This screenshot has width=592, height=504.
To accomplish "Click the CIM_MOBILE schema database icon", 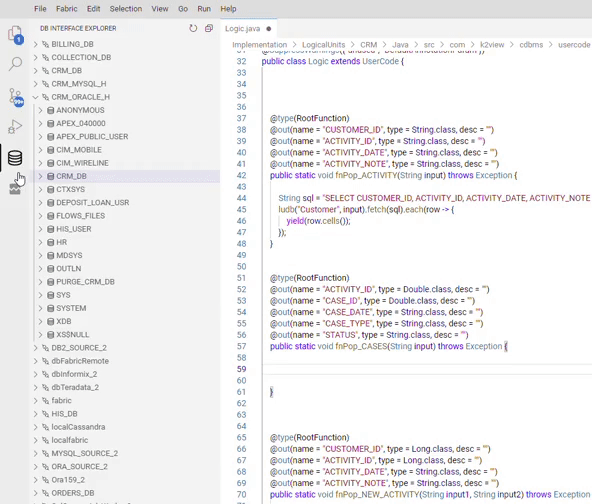I will [x=51, y=150].
